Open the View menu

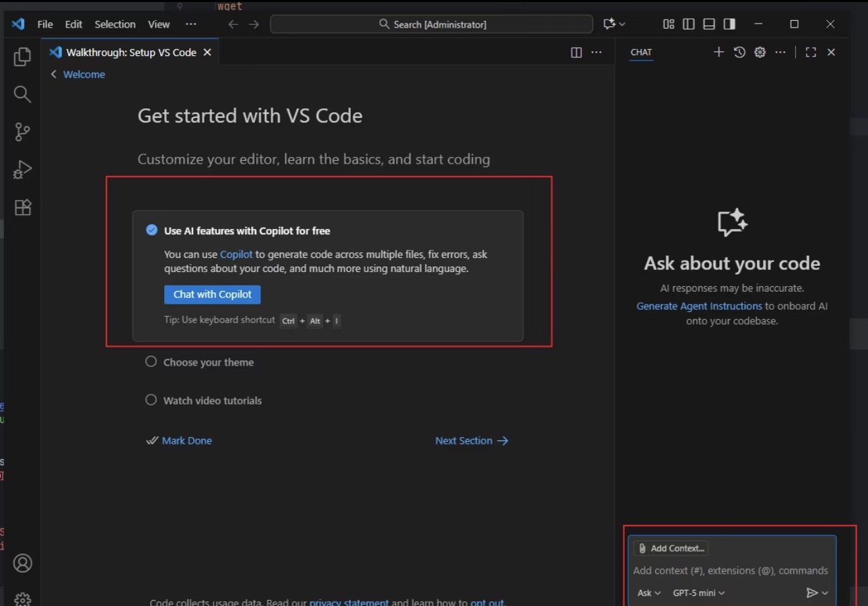click(x=159, y=24)
